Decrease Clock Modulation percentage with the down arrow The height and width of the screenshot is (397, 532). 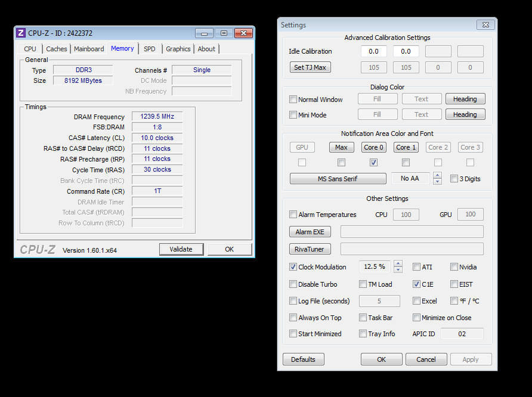(x=398, y=269)
